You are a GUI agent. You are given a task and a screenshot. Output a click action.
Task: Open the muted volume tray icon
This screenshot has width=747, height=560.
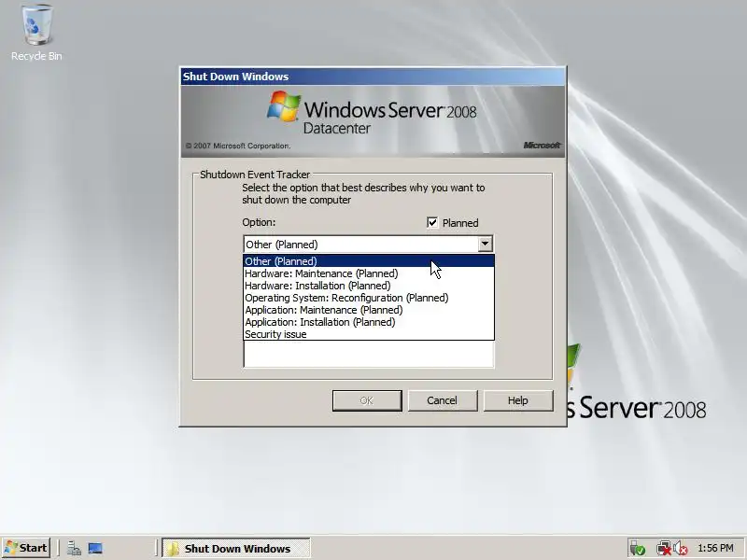(x=681, y=549)
